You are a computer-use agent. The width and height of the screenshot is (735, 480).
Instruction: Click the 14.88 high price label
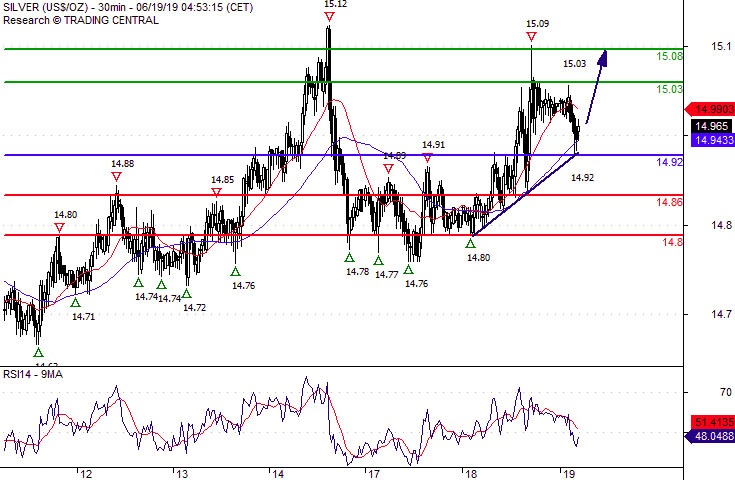[x=123, y=164]
